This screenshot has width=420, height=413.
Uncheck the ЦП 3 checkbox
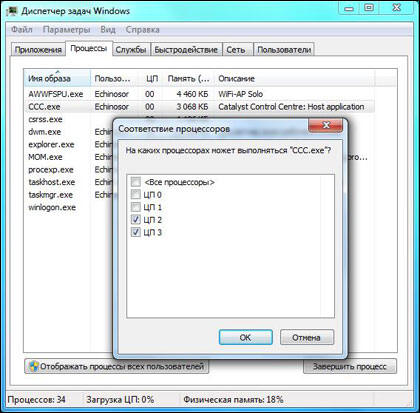136,232
